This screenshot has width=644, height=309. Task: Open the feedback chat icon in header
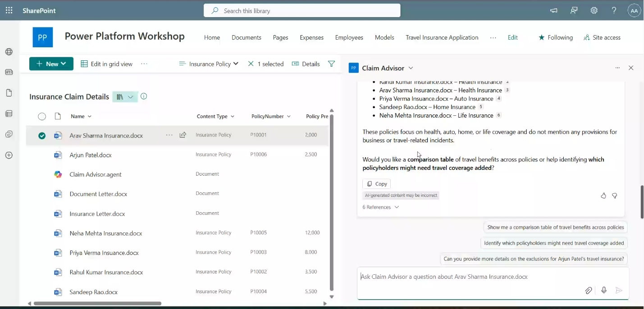click(574, 10)
